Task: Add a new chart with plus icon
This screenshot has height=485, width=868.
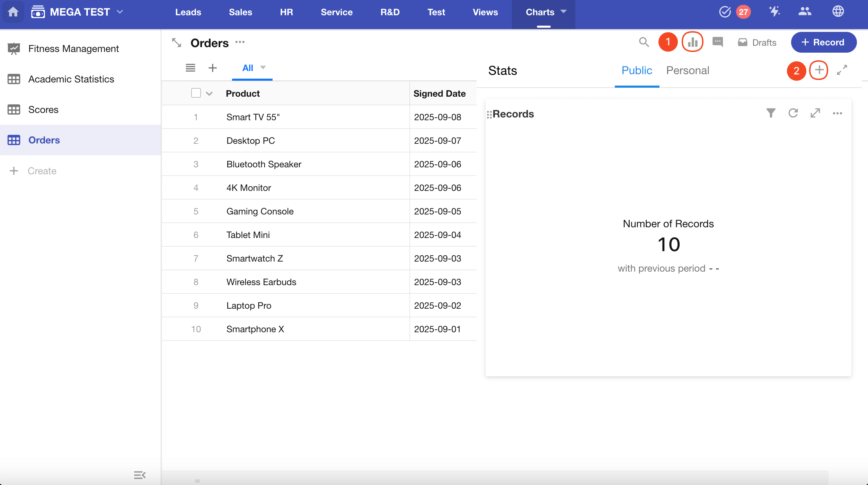Action: [x=819, y=70]
